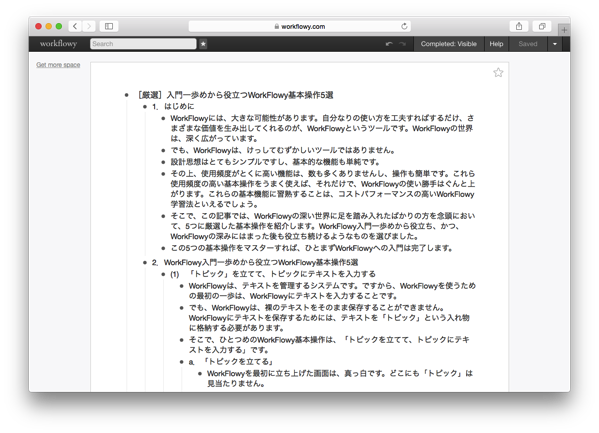Click bullet of 'でも、WorkFlowyは、裸のテキスト' item
The height and width of the screenshot is (433, 599).
coord(181,308)
